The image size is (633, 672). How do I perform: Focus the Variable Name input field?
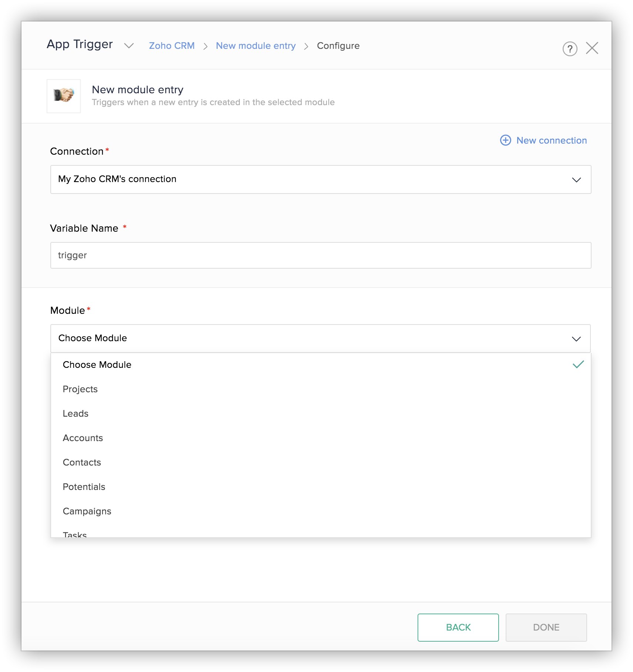(321, 255)
